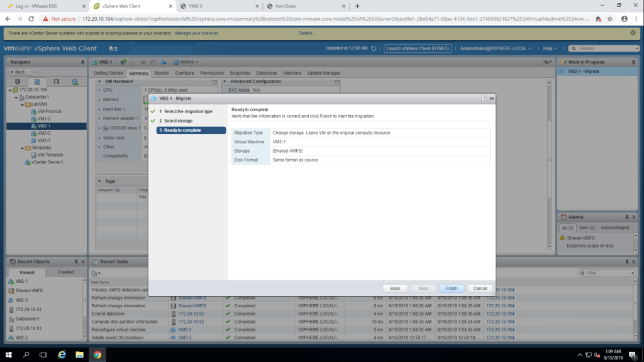Viewport: 644px width, 362px height.
Task: Pin the Navigator panel
Action: pyautogui.click(x=82, y=62)
